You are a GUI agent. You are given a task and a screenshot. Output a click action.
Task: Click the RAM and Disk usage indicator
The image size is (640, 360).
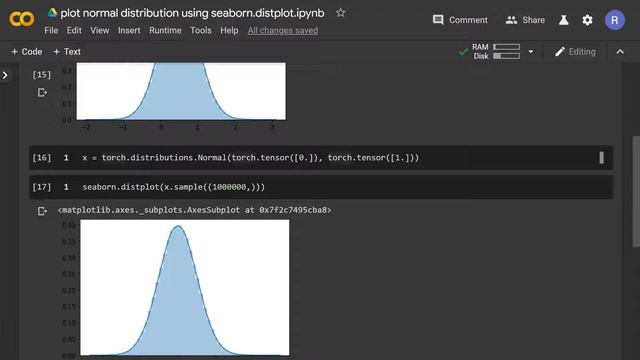(496, 51)
